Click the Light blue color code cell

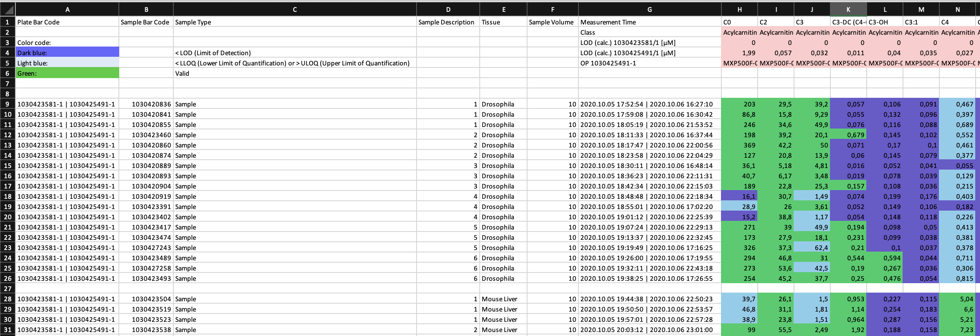67,63
